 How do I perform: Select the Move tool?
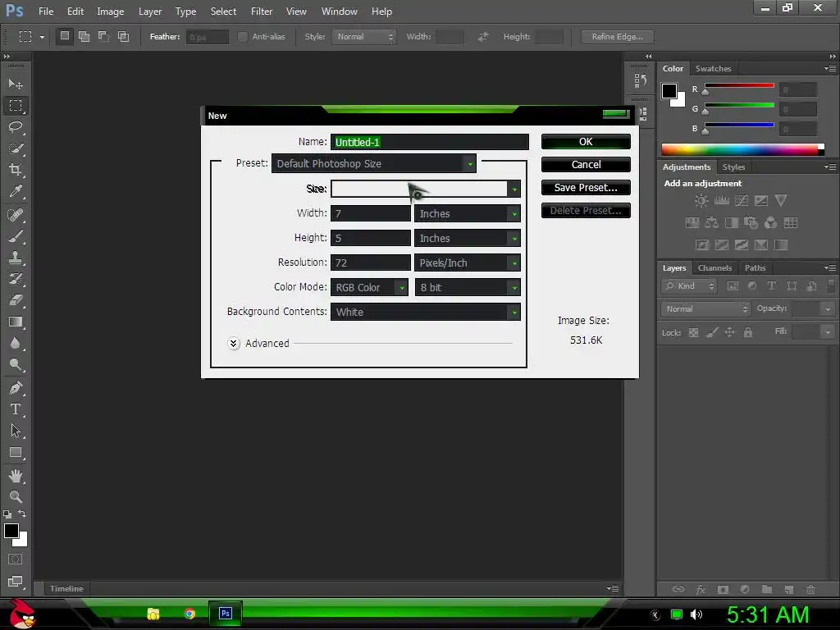tap(16, 84)
